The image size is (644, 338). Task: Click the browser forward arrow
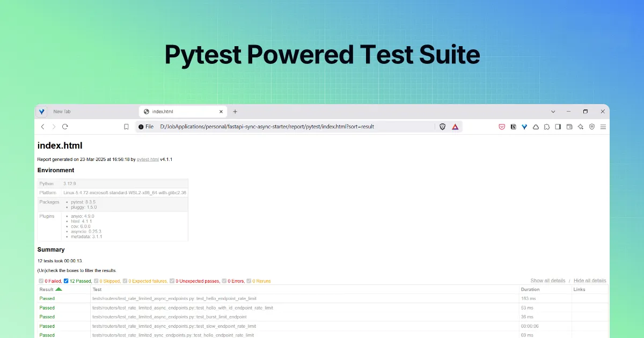pyautogui.click(x=54, y=127)
